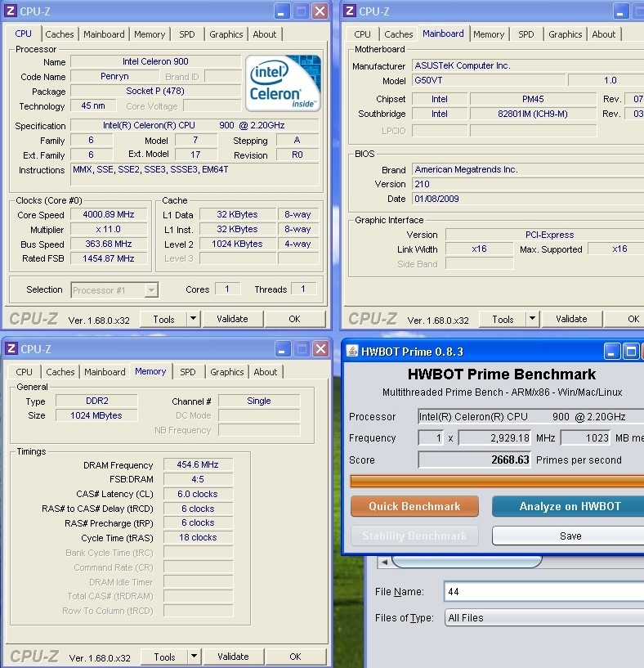Switch to SPD tab in top-left window
This screenshot has height=668, width=644.
(186, 34)
